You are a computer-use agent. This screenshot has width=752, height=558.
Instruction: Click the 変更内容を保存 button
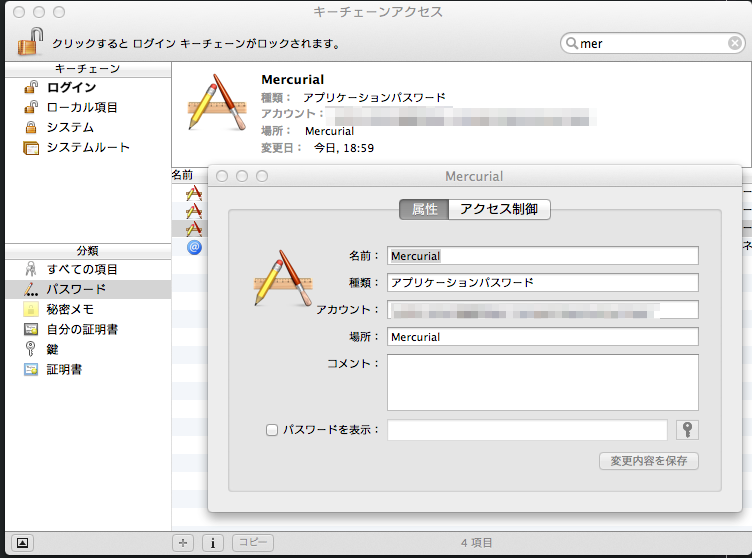[x=648, y=461]
